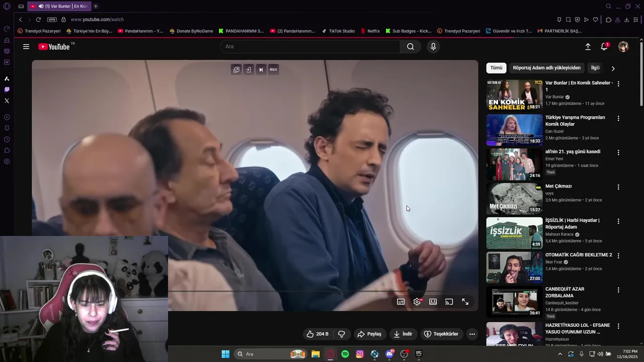Switch the player to theater mode
The height and width of the screenshot is (362, 644).
click(433, 302)
